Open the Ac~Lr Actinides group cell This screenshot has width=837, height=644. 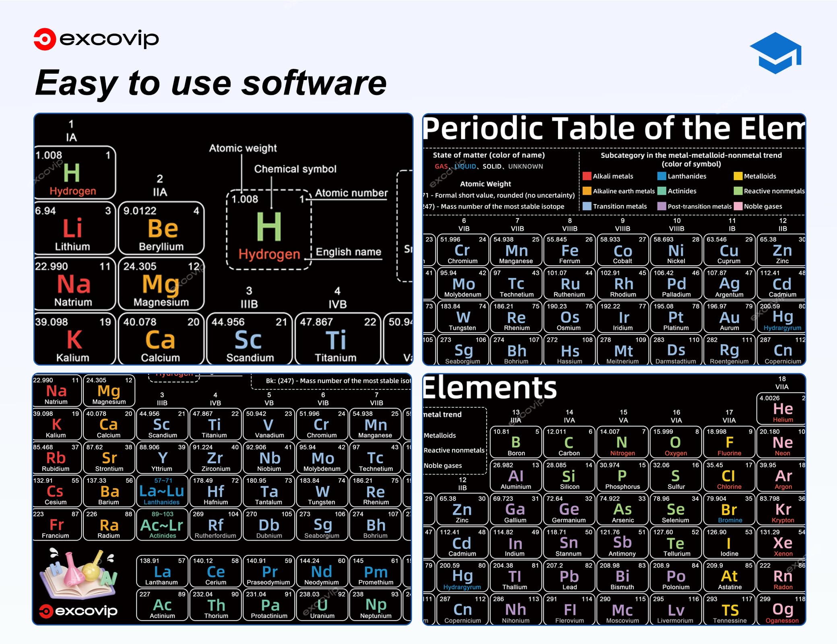point(162,524)
